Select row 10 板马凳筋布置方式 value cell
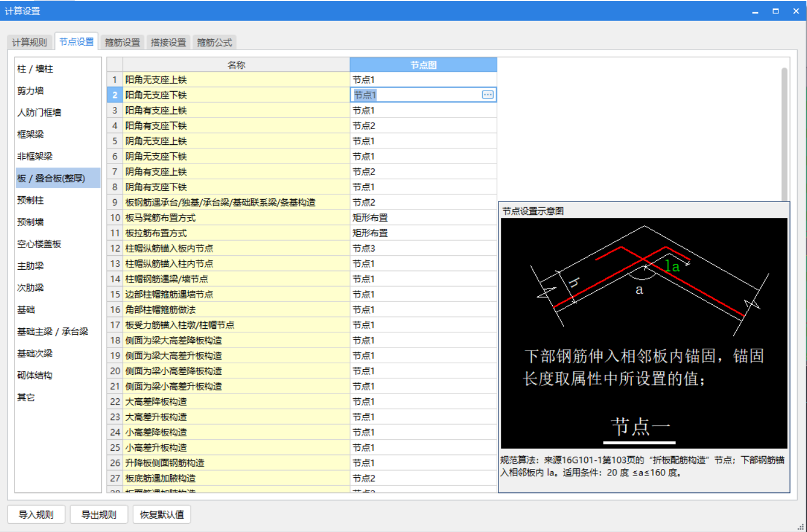 tap(424, 218)
